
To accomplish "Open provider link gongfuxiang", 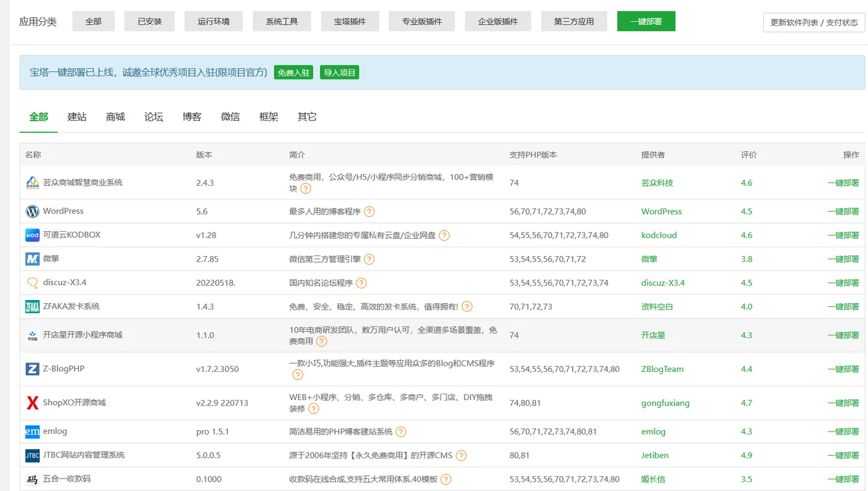I will 665,403.
